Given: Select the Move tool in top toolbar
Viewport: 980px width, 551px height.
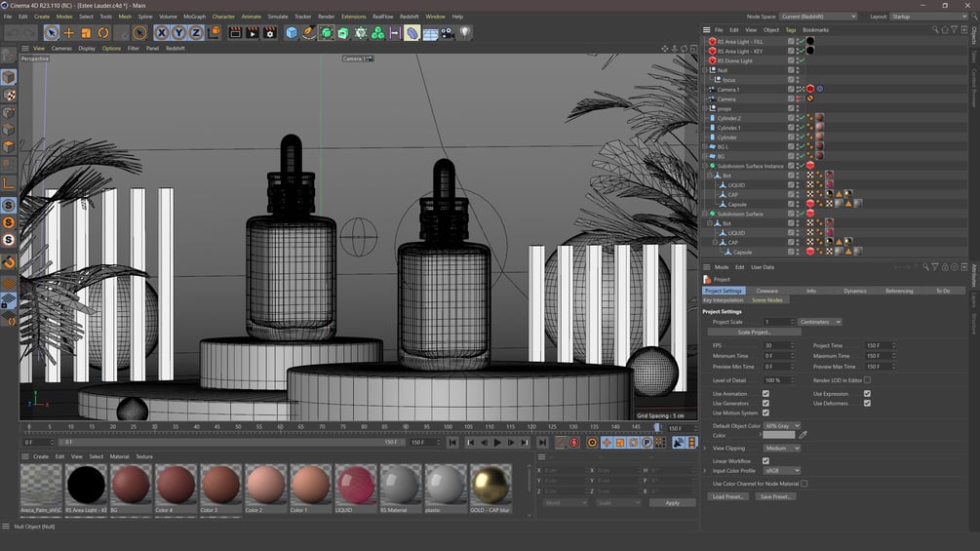Looking at the screenshot, I should tap(69, 32).
